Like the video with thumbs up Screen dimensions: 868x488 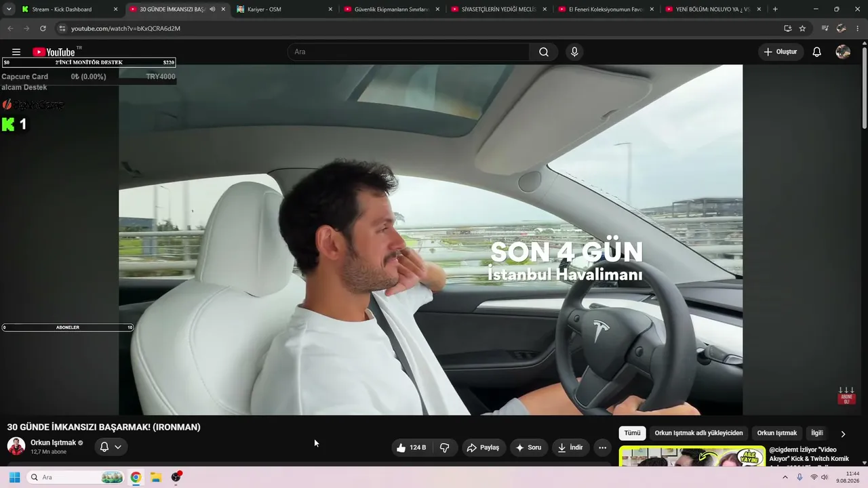click(412, 447)
